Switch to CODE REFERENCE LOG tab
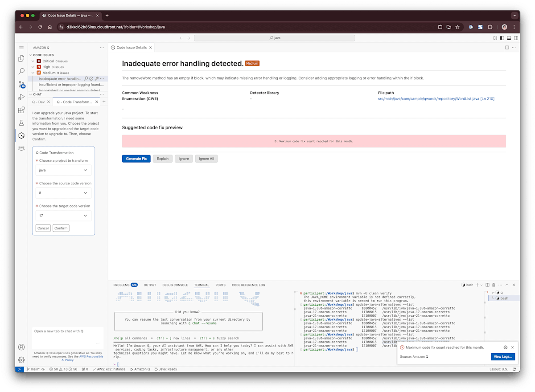 (x=248, y=285)
